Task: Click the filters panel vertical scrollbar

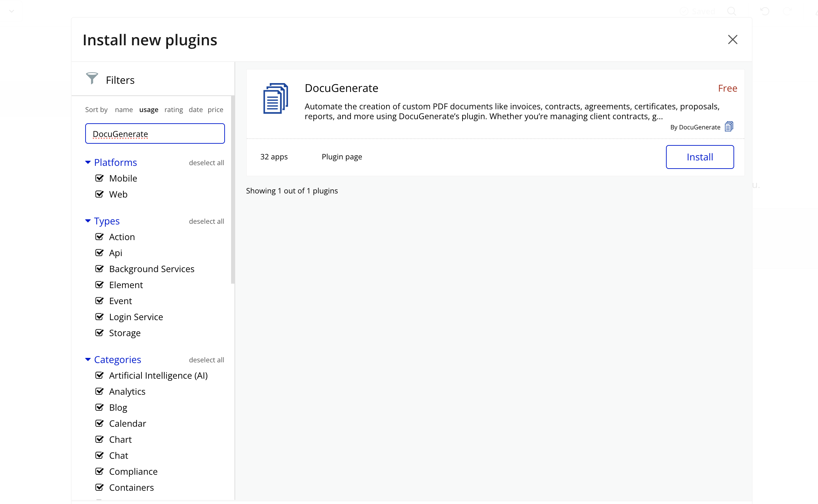Action: 233,190
